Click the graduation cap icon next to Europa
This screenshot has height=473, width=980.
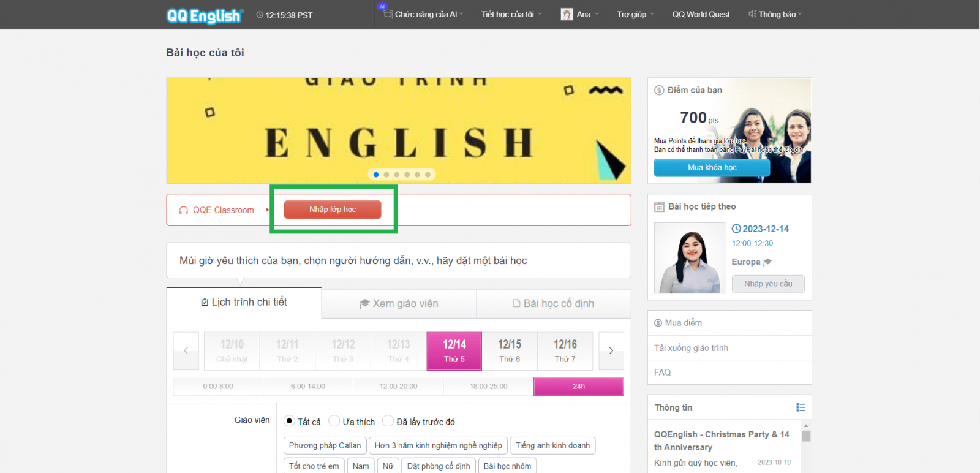coord(767,262)
